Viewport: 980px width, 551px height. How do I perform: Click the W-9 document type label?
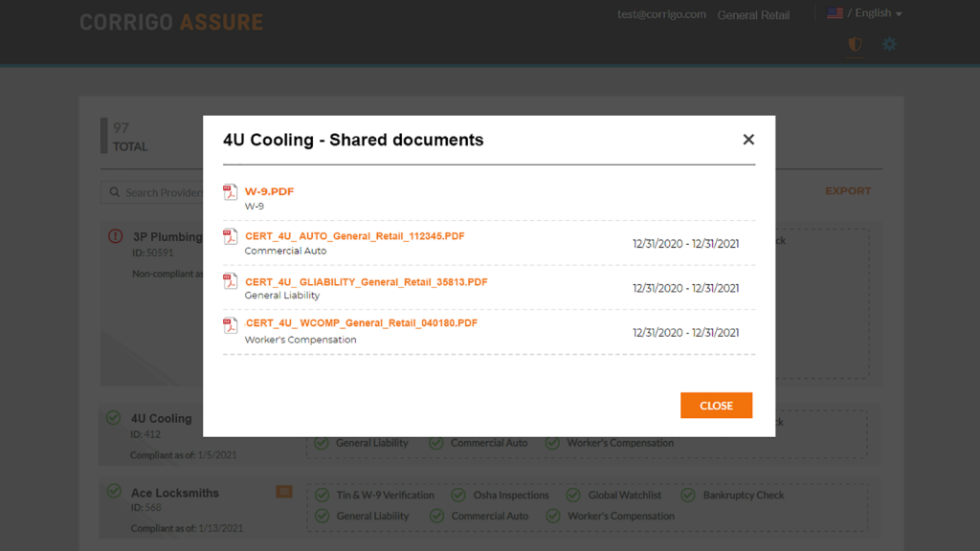coord(254,207)
